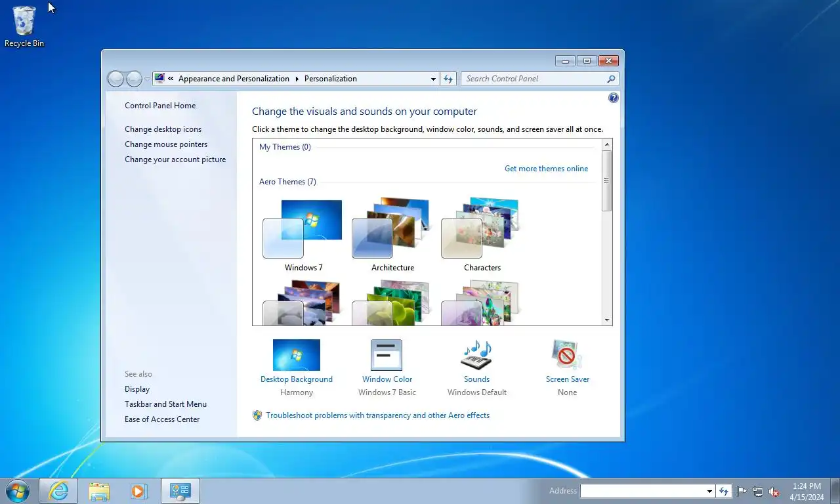Click the Sounds text link
The width and height of the screenshot is (840, 504).
pyautogui.click(x=476, y=379)
